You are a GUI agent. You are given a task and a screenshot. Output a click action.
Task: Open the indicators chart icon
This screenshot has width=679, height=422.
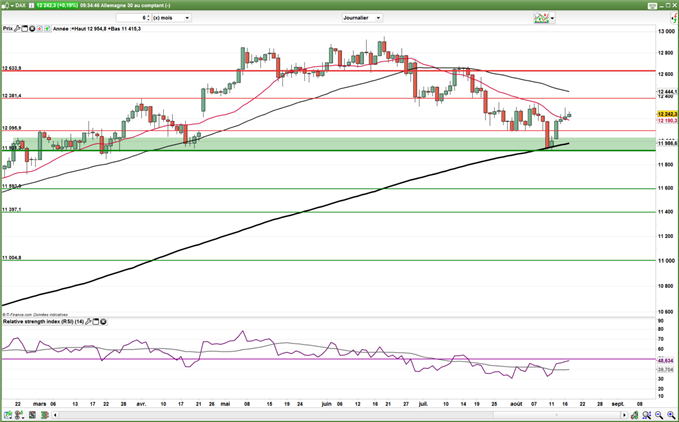pyautogui.click(x=541, y=18)
